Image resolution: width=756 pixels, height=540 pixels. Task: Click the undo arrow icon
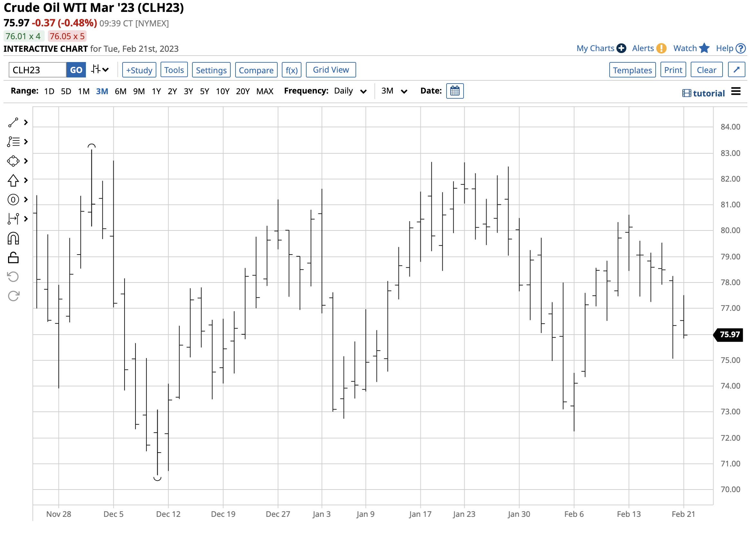click(x=13, y=277)
